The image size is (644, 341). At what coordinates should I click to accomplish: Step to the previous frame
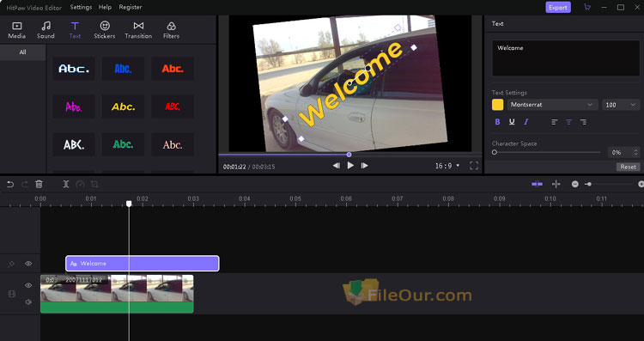336,166
